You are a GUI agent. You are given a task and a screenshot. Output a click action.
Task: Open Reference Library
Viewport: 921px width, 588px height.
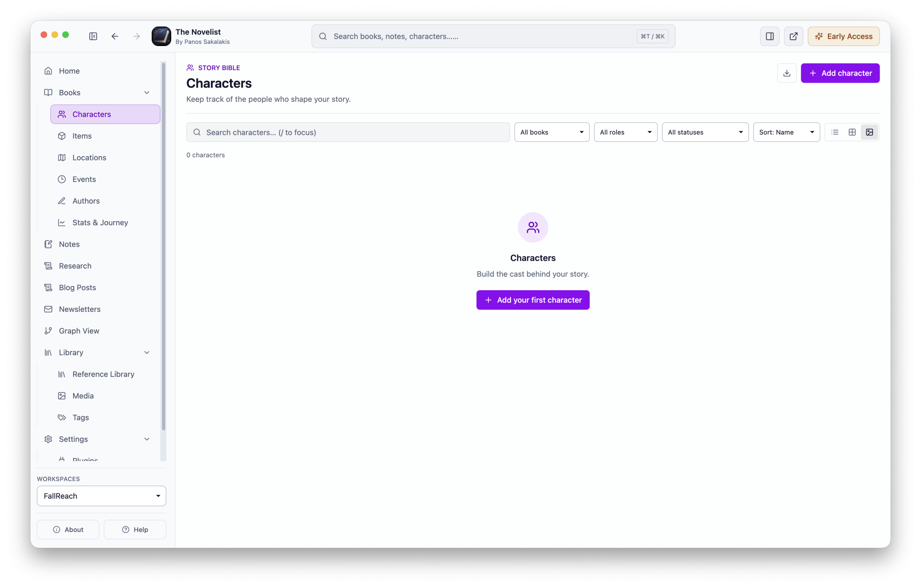click(x=105, y=374)
